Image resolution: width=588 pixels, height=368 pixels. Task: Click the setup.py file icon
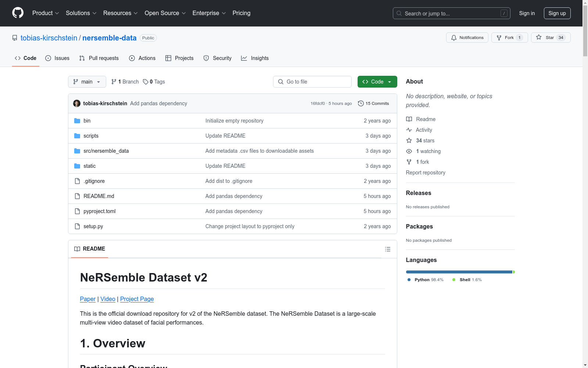pyautogui.click(x=77, y=226)
